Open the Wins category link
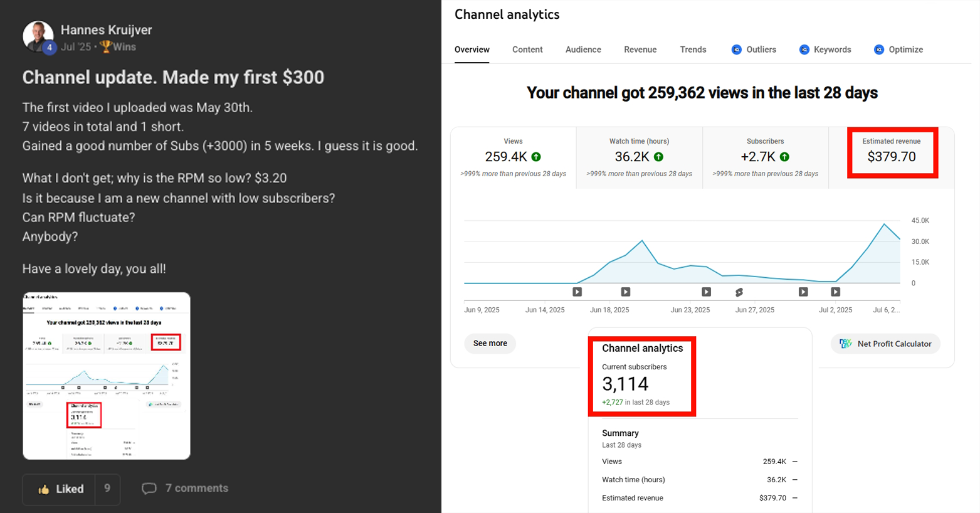The width and height of the screenshot is (980, 513). [124, 46]
